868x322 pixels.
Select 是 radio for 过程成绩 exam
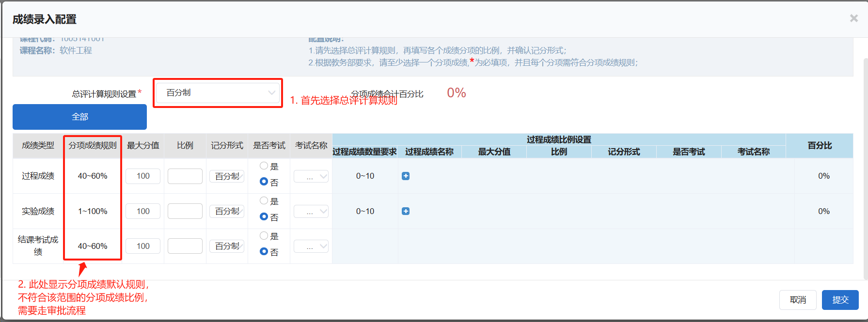tap(264, 166)
